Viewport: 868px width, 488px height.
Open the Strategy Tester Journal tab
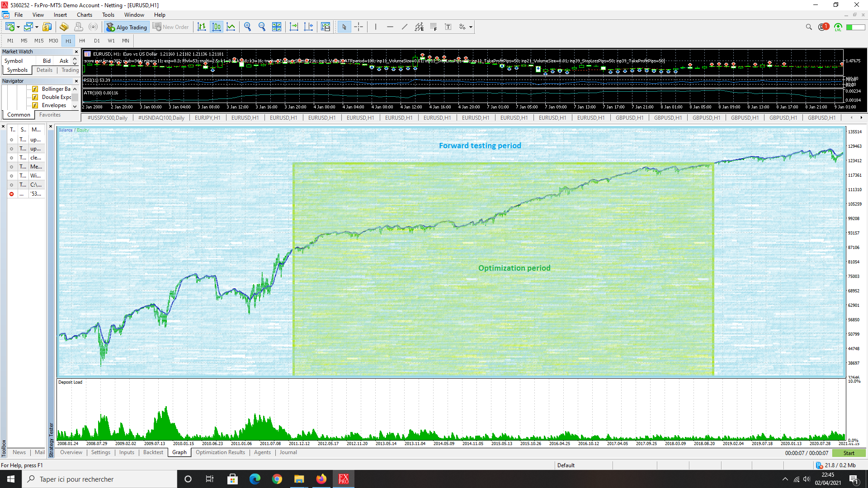(x=288, y=452)
